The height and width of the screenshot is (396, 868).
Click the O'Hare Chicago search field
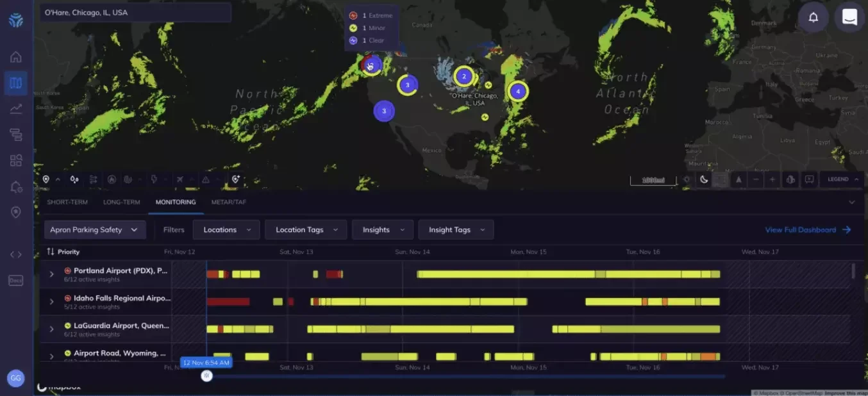click(135, 12)
